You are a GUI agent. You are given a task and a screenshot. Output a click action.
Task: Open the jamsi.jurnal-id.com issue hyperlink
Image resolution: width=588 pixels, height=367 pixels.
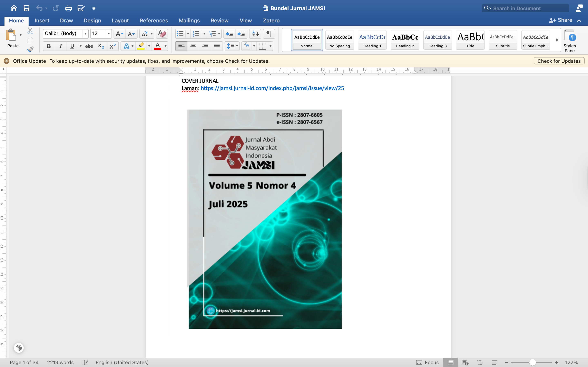[x=272, y=88]
